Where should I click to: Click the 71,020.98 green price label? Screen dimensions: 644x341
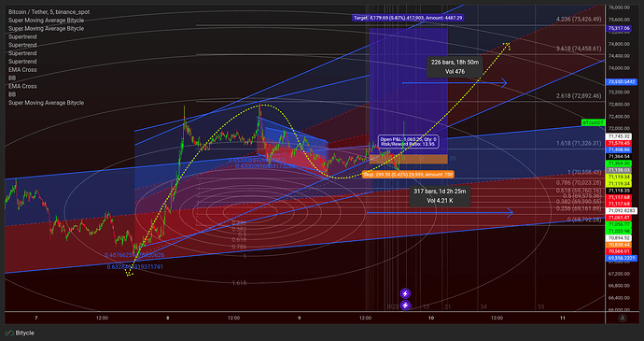click(x=619, y=231)
